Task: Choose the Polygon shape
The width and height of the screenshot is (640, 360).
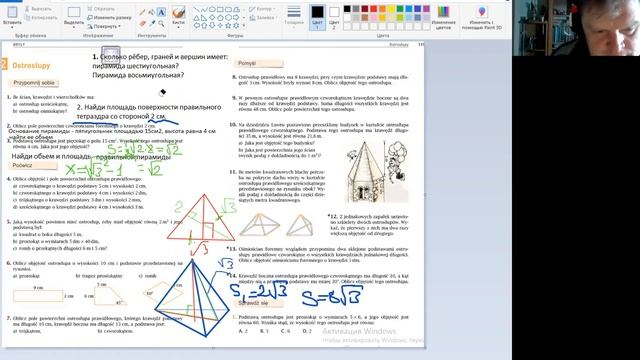Action: point(236,9)
